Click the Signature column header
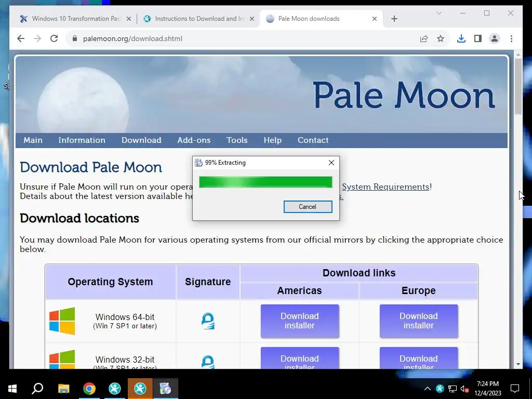 [208, 282]
